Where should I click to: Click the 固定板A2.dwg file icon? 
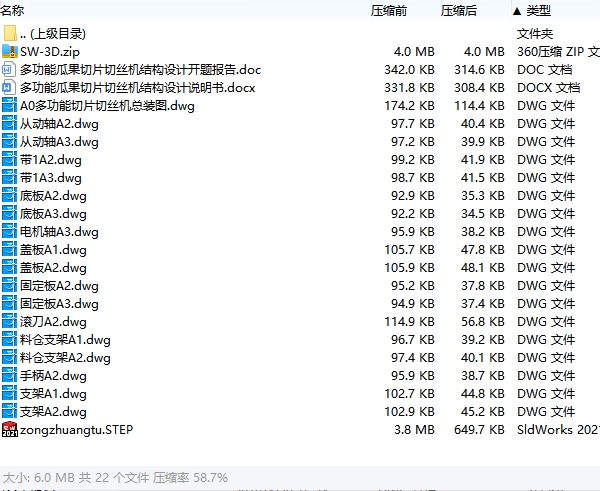tap(10, 285)
